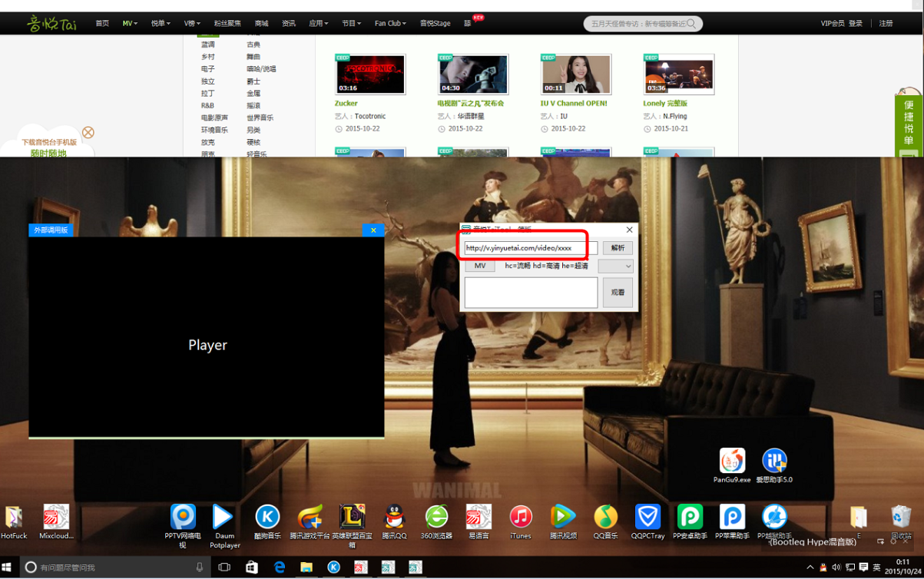Close the 外部调用版 player window
This screenshot has width=924, height=579.
[x=373, y=230]
